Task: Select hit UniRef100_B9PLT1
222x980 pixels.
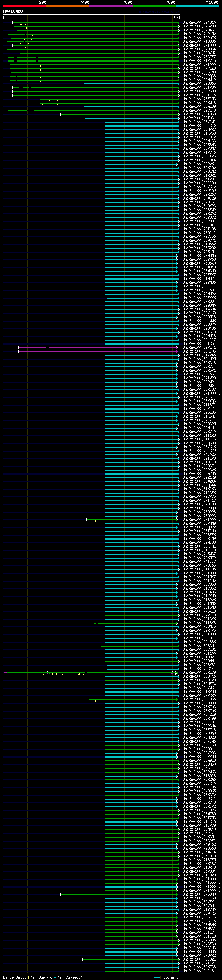Action: 199,348
